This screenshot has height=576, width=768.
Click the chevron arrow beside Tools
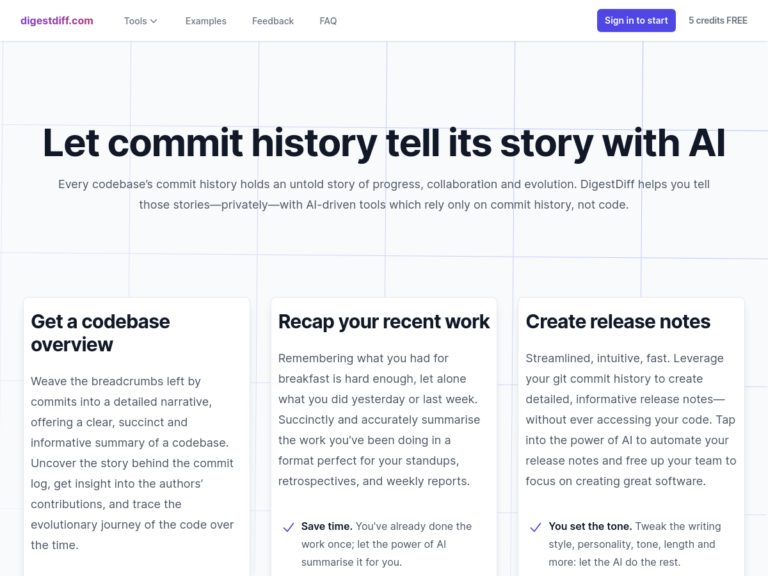(x=154, y=21)
